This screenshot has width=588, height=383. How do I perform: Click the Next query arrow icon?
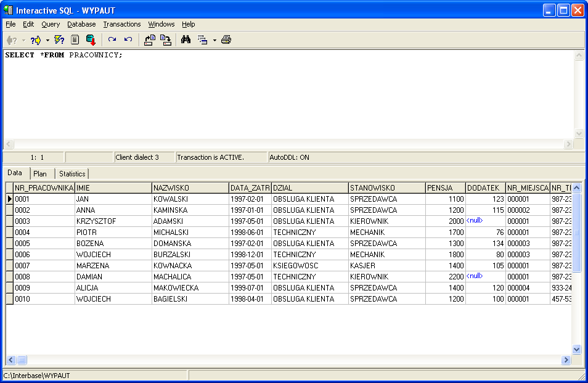pyautogui.click(x=36, y=39)
